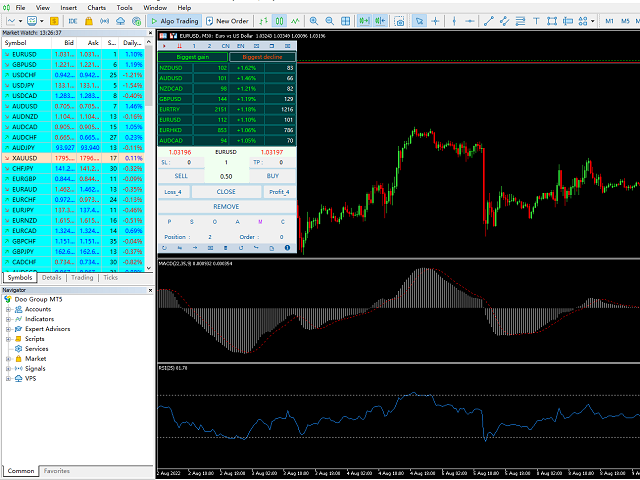Draw a rectangle shape tool
Image resolution: width=640 pixels, height=480 pixels.
click(x=552, y=21)
